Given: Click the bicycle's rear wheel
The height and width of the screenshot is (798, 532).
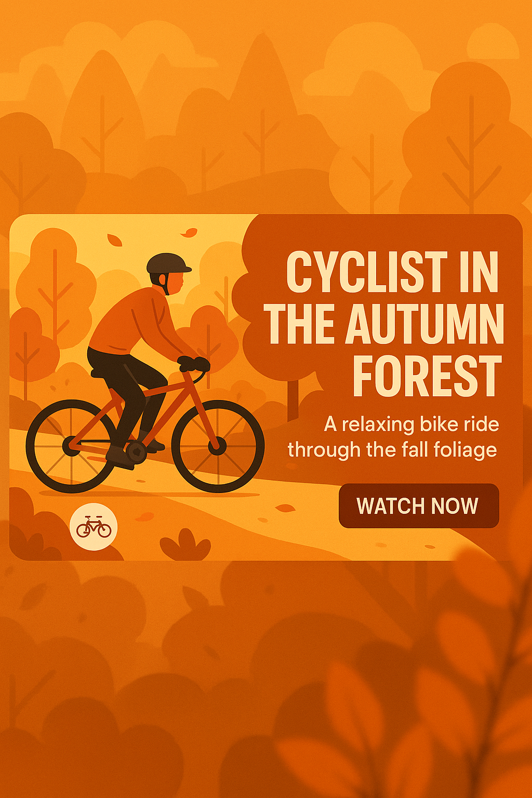Looking at the screenshot, I should (72, 446).
